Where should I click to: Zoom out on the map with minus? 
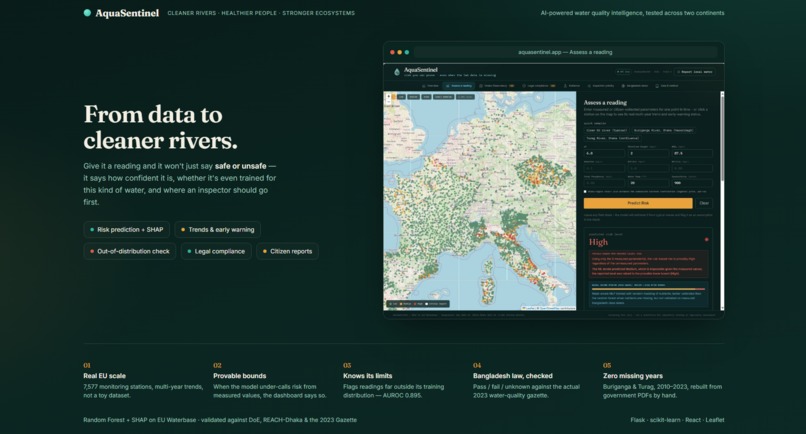tap(388, 101)
